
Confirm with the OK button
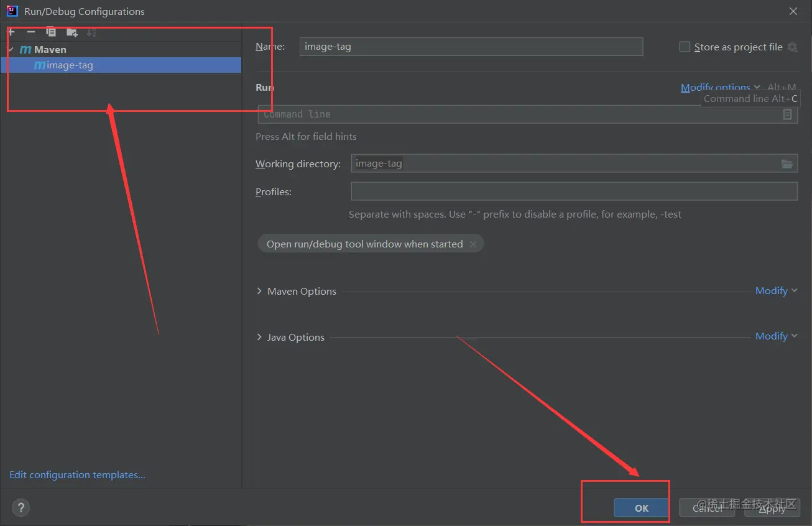pyautogui.click(x=642, y=508)
